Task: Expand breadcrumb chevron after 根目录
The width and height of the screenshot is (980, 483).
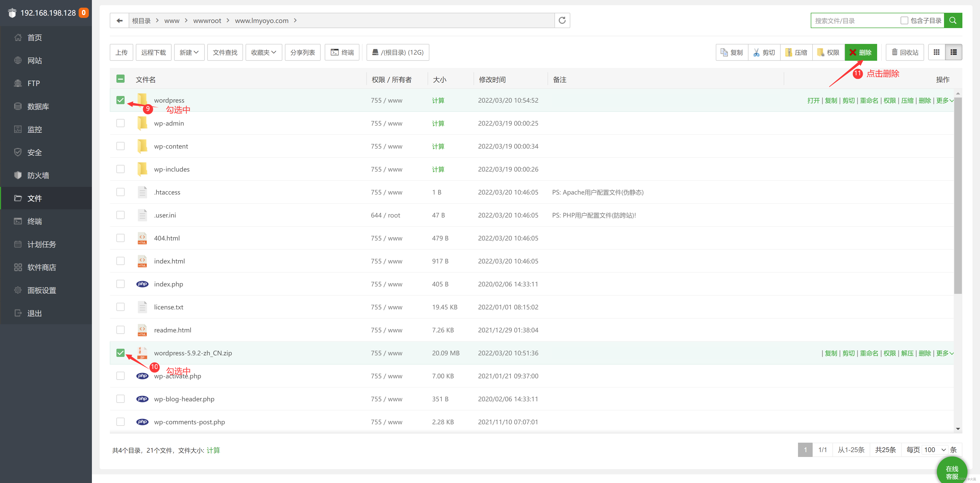Action: (x=157, y=20)
